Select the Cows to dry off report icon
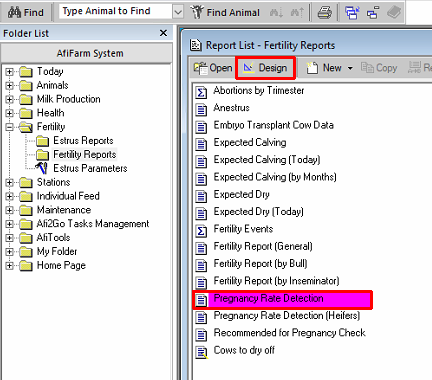The height and width of the screenshot is (380, 432). tap(201, 352)
